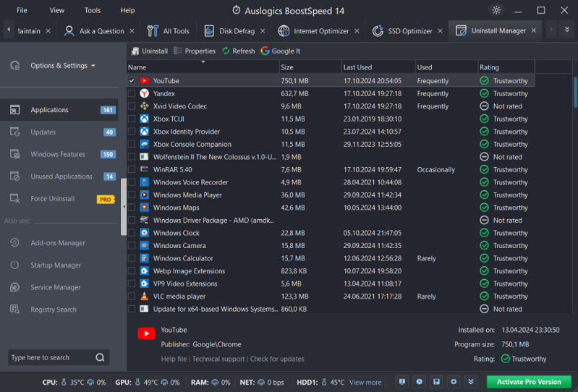Open the Help menu

click(x=127, y=10)
